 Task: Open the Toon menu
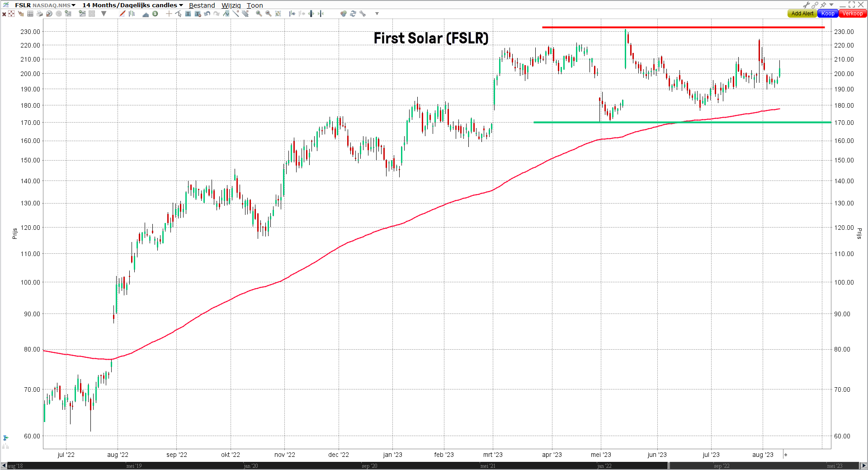pos(255,5)
